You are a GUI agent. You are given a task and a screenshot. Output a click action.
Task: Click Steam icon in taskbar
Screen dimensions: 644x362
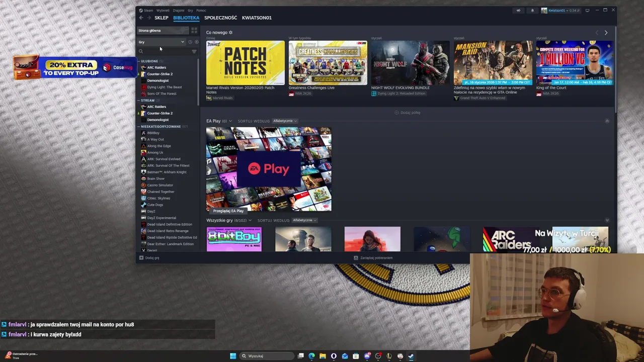411,356
